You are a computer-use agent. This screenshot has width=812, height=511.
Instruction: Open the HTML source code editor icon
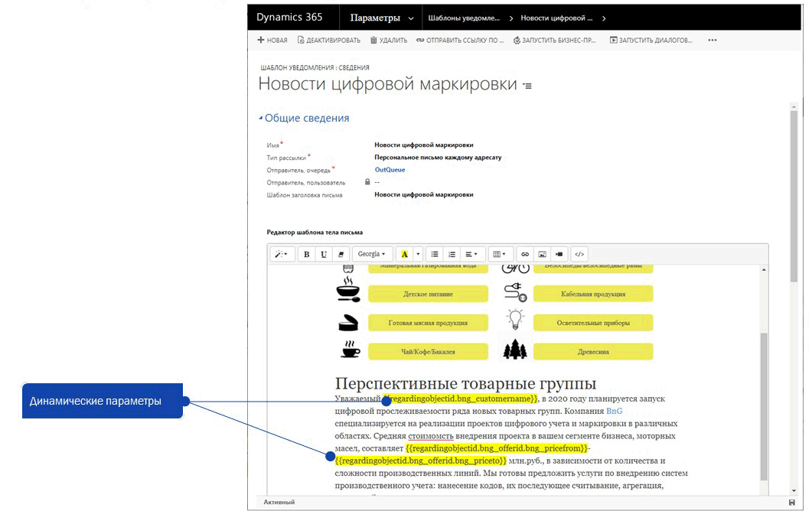[x=579, y=253]
